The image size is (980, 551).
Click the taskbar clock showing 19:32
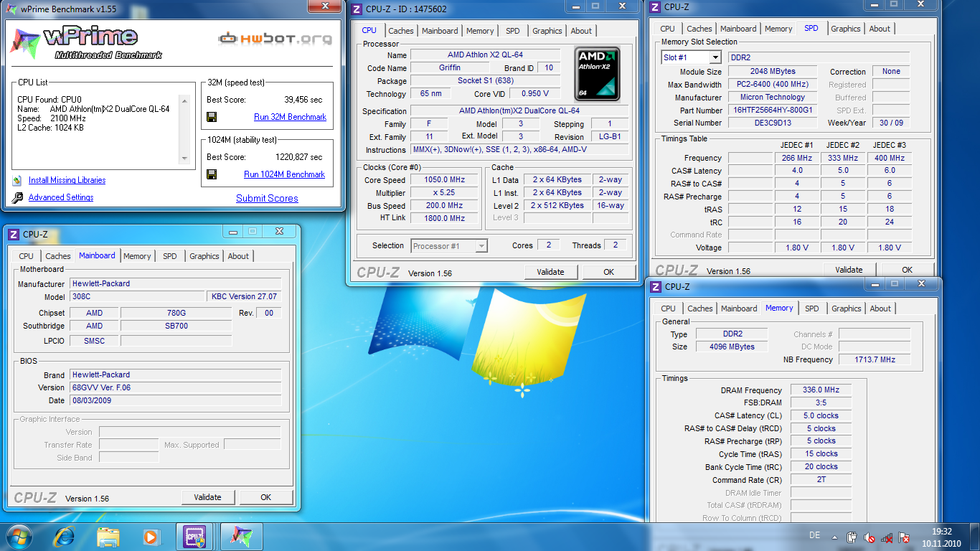point(942,537)
